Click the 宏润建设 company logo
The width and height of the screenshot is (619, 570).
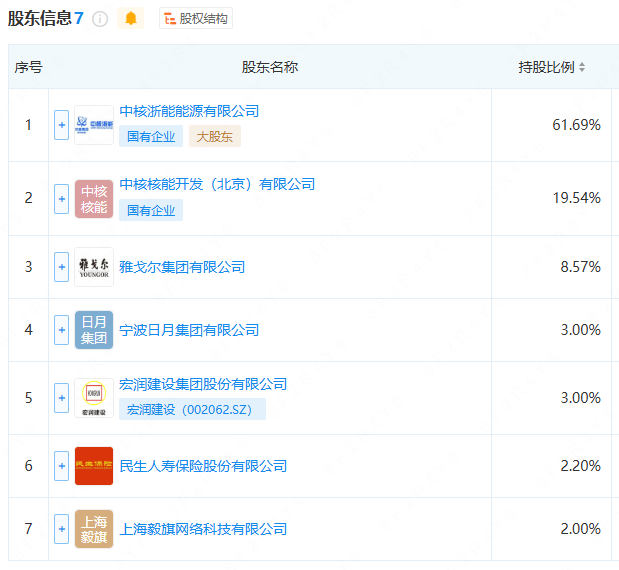[94, 398]
